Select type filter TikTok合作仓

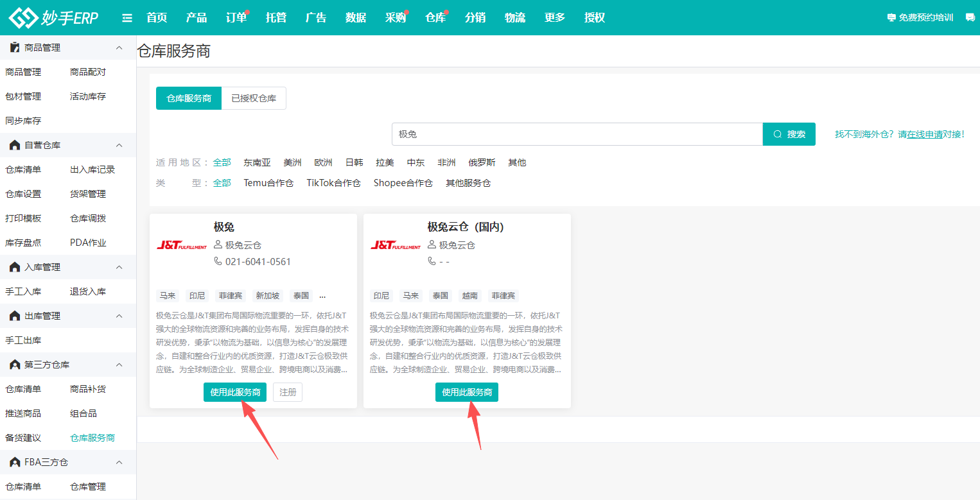(333, 183)
